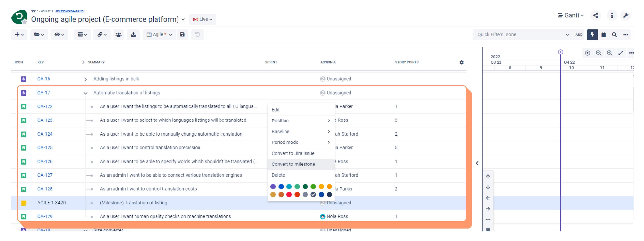Open the Period mode submenu
The width and height of the screenshot is (644, 241).
point(301,142)
